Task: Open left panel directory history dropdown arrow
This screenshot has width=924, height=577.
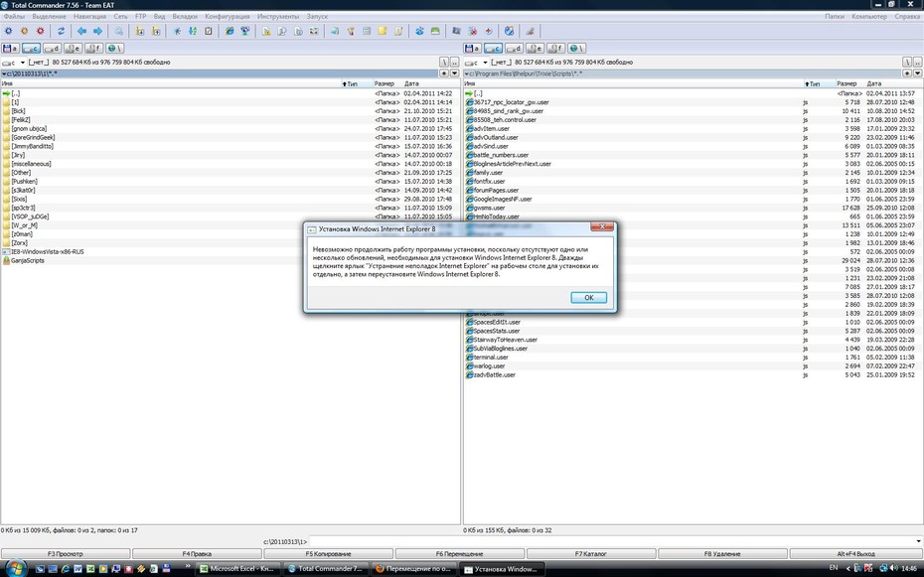Action: [454, 73]
